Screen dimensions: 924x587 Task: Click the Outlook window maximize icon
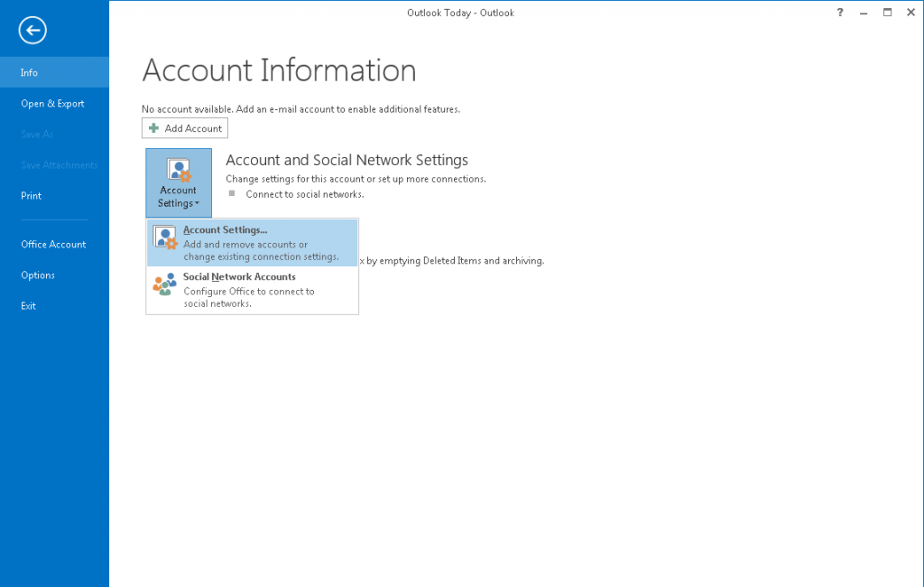tap(886, 12)
